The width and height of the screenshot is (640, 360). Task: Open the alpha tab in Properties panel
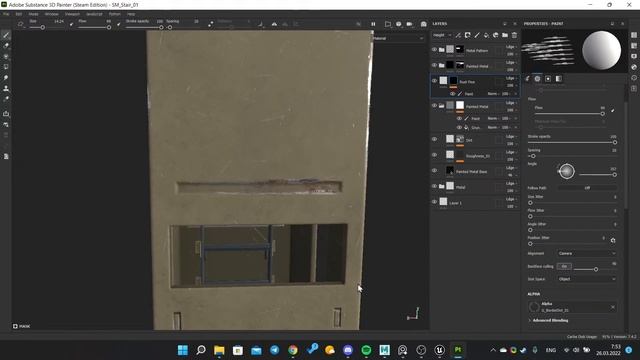coord(538,79)
